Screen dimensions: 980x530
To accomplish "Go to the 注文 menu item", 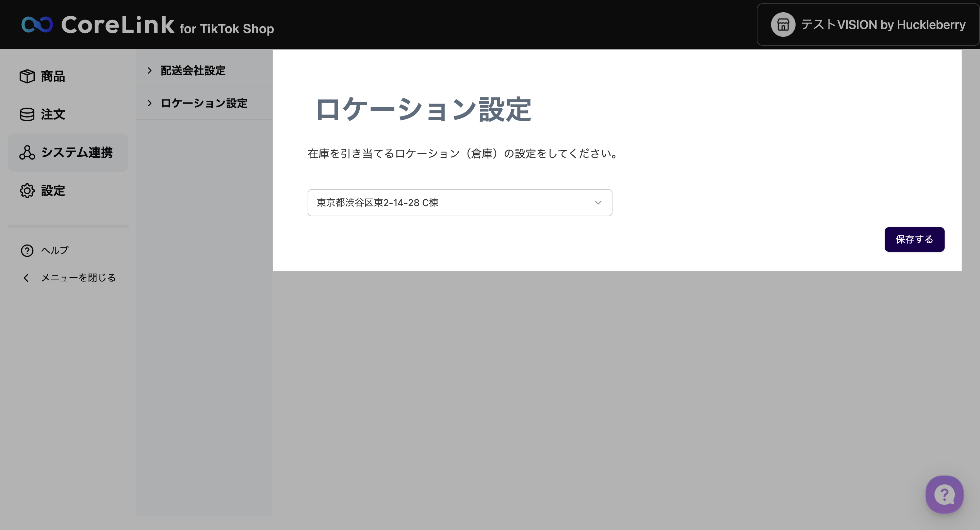I will pos(53,114).
